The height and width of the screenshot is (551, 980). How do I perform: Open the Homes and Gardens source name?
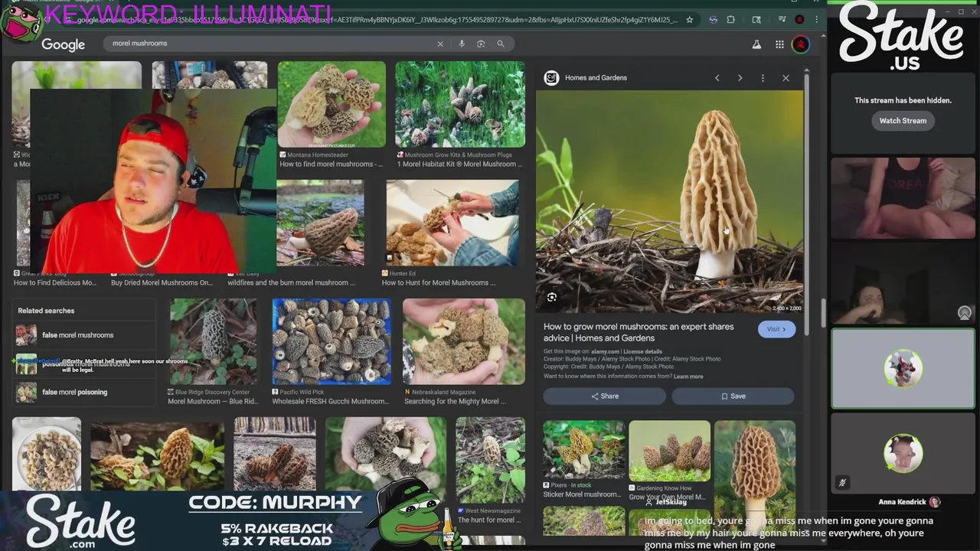click(596, 77)
